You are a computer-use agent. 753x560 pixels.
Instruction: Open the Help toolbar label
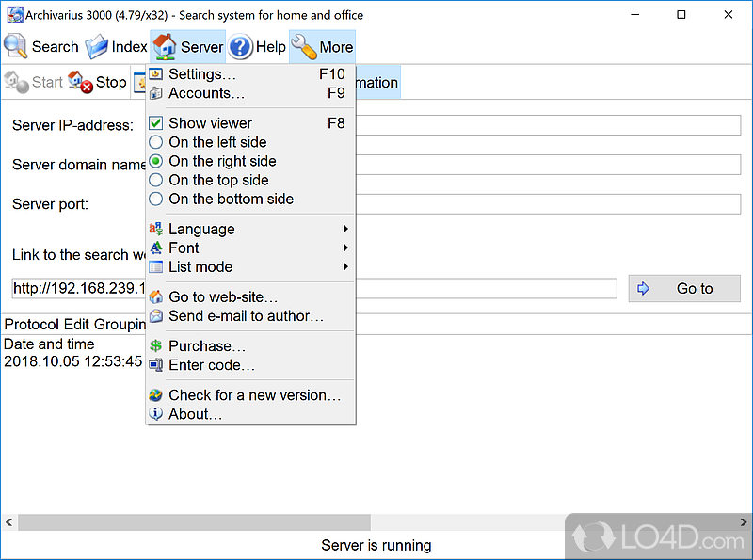pos(271,46)
